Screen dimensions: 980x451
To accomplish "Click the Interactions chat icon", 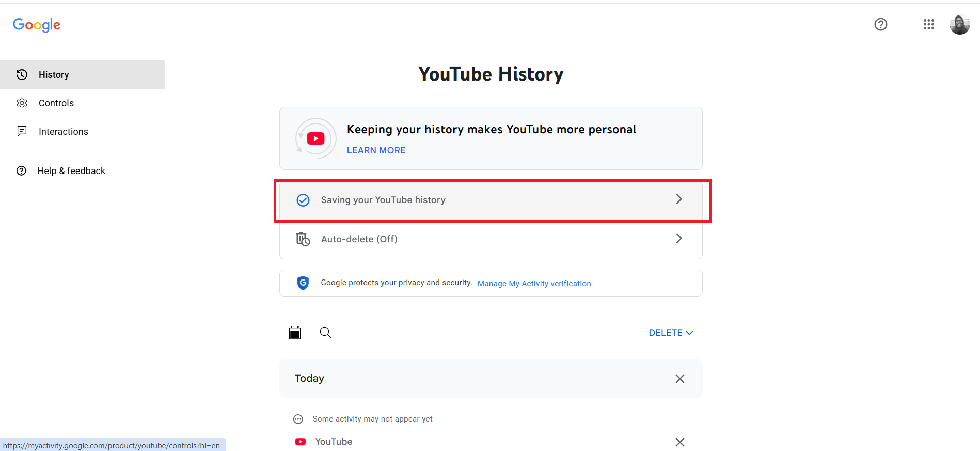I will [22, 131].
